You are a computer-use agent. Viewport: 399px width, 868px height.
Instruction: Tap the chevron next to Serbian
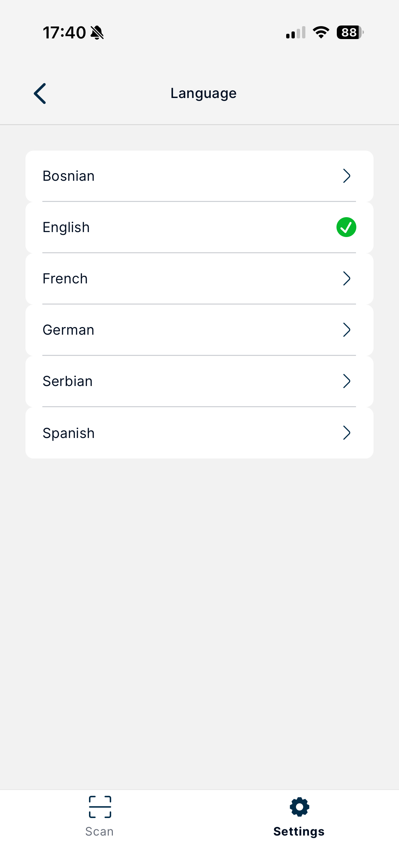(347, 381)
